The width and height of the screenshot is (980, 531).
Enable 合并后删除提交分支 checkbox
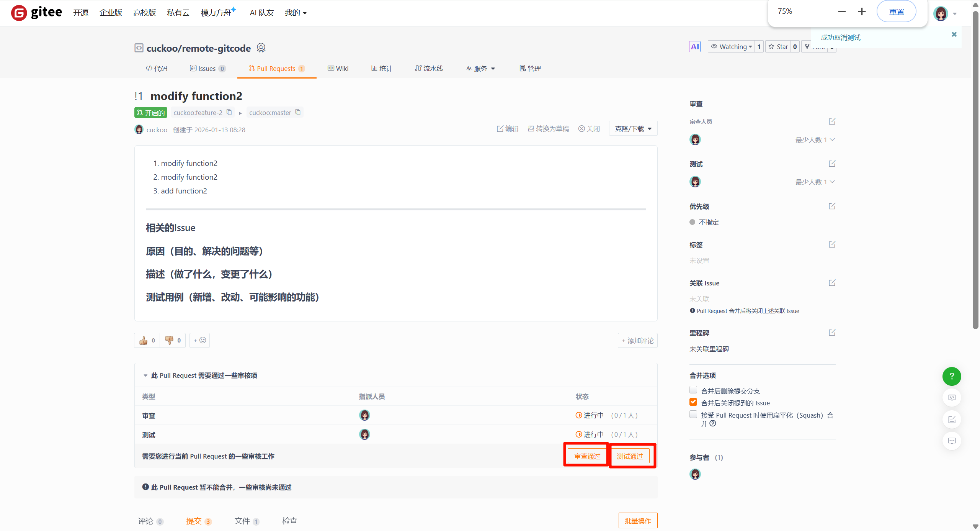click(693, 390)
